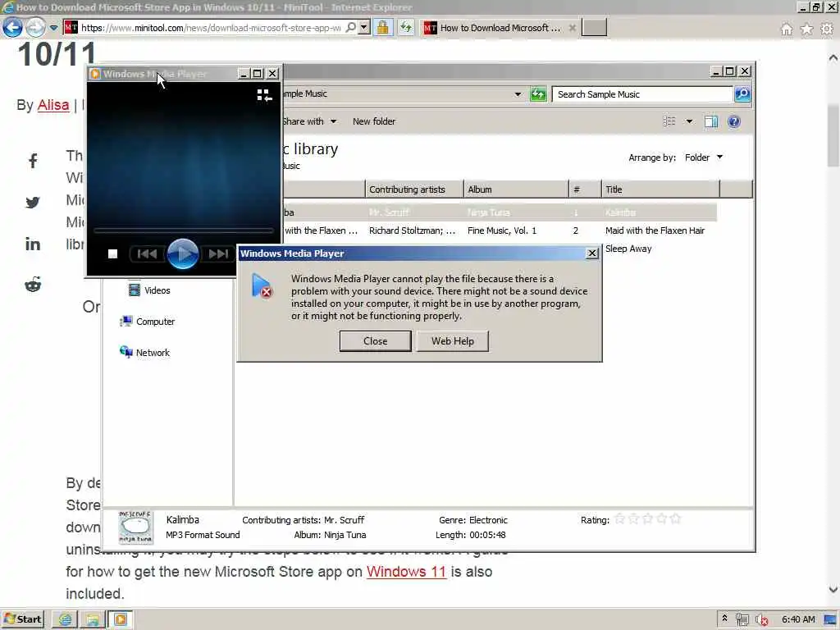Refresh the page in Internet Explorer

tap(406, 27)
